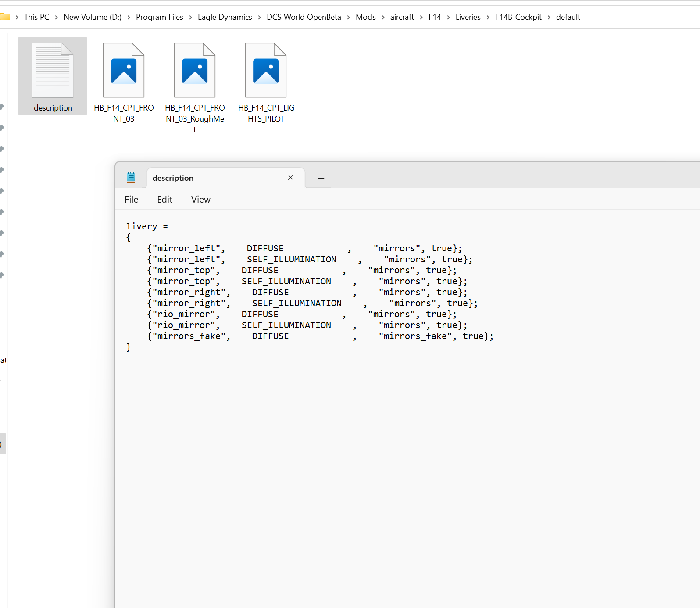This screenshot has width=700, height=608.
Task: Open the File menu in Notepad
Action: point(132,200)
